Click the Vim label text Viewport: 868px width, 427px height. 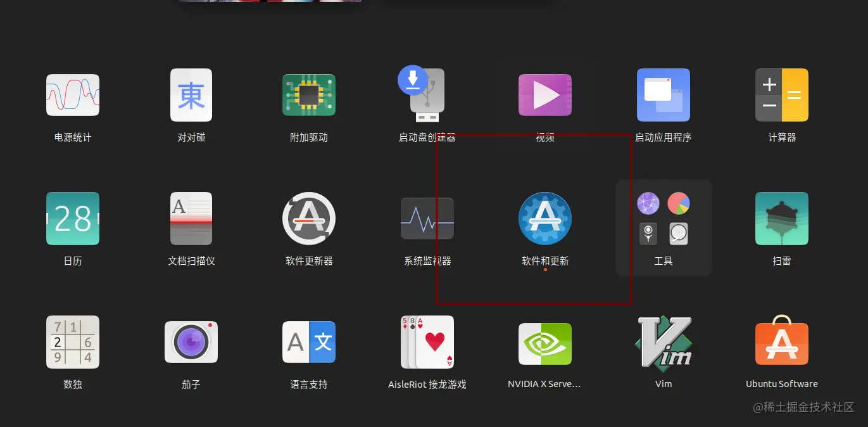(664, 384)
